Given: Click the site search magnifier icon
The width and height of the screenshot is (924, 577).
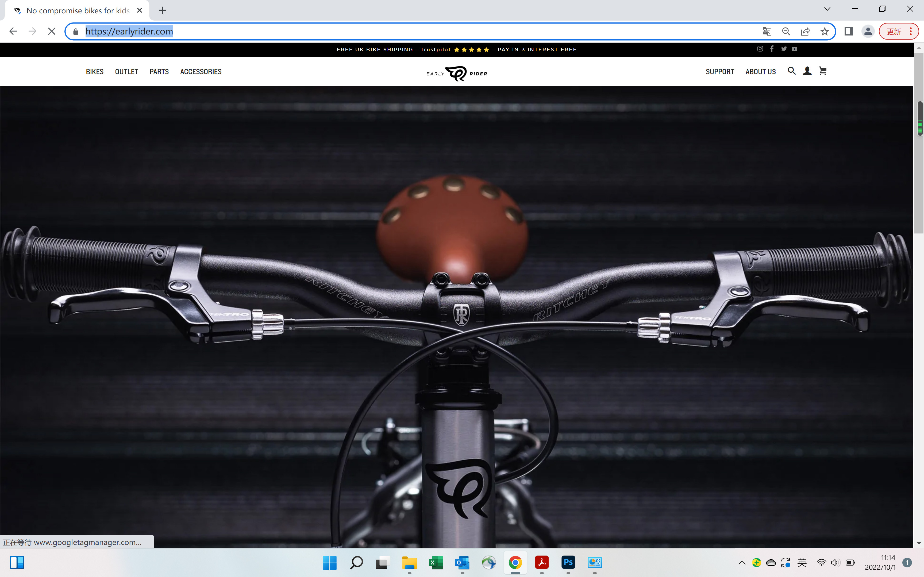Looking at the screenshot, I should (x=791, y=71).
